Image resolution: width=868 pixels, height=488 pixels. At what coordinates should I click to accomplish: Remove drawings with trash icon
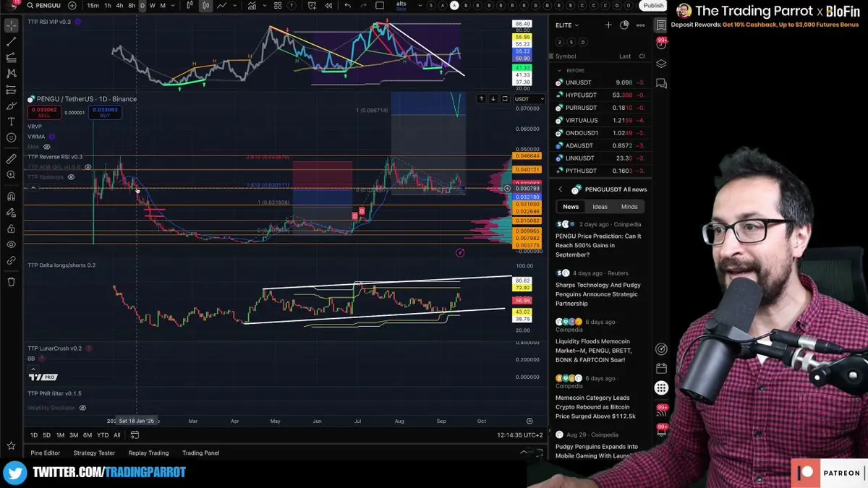(11, 281)
